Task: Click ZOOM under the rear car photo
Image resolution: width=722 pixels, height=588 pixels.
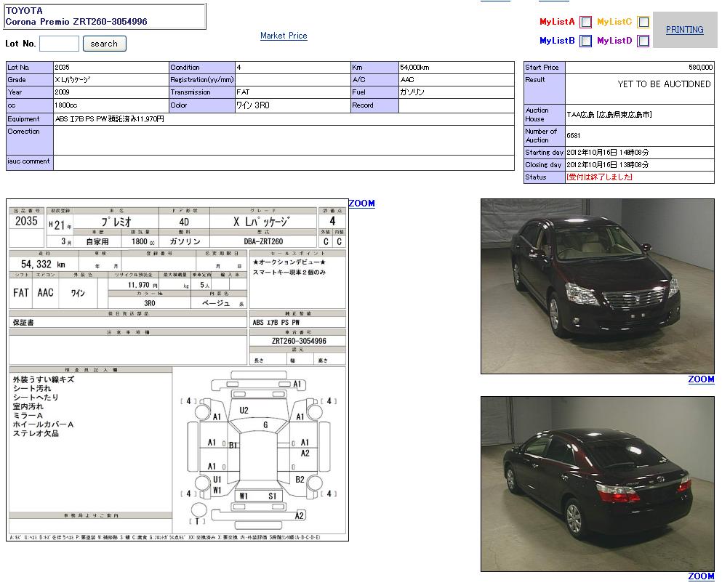Action: pos(701,576)
